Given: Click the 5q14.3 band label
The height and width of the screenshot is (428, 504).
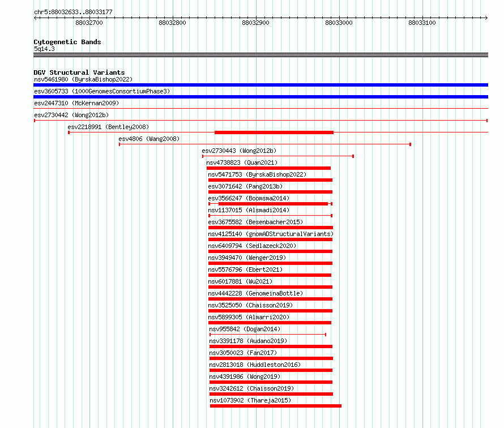Looking at the screenshot, I should pos(44,49).
